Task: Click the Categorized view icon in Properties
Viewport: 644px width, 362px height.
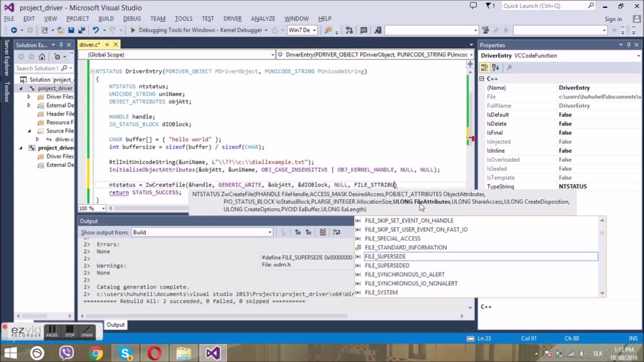Action: (485, 67)
